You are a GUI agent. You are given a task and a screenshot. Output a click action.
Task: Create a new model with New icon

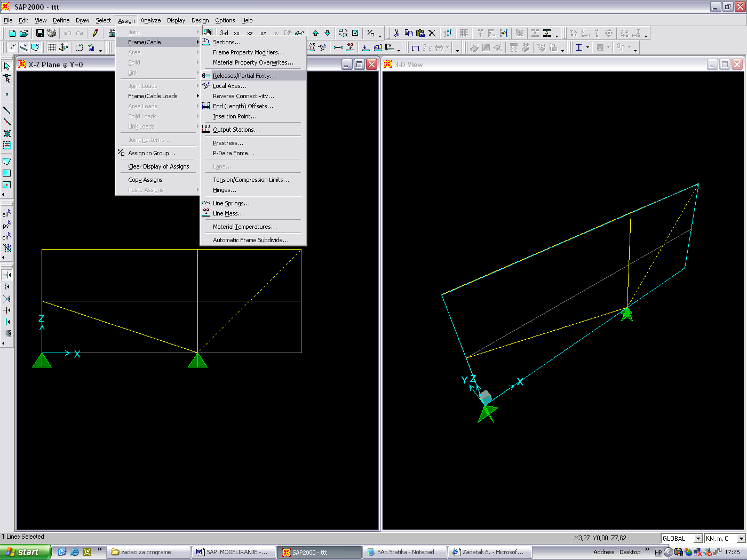12,33
